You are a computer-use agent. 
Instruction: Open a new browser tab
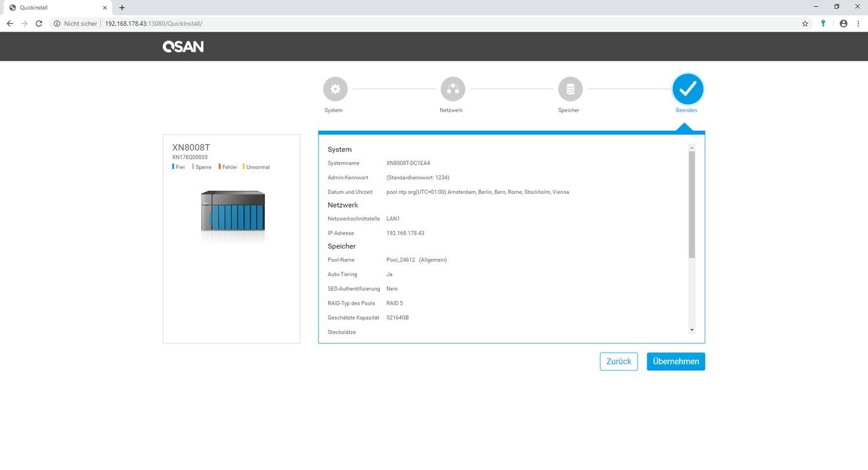tap(122, 8)
